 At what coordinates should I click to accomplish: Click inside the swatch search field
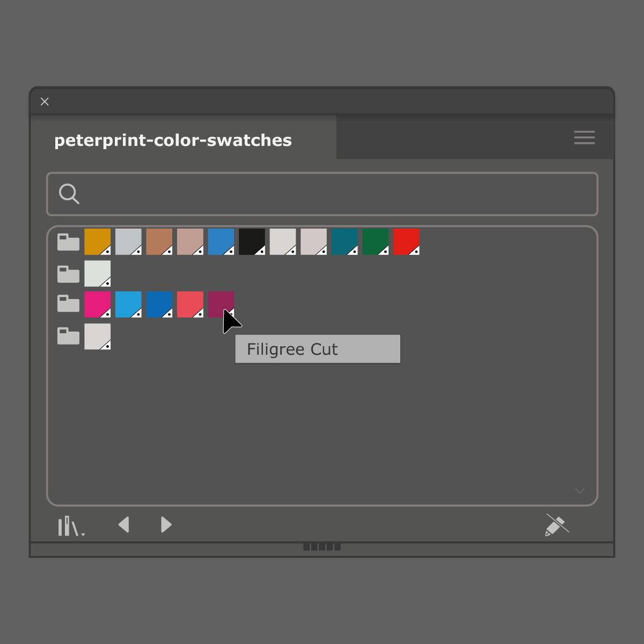[x=338, y=194]
